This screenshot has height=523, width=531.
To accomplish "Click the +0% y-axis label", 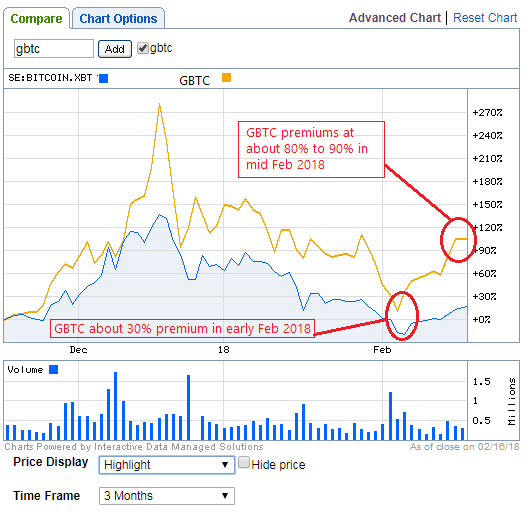I will coord(481,319).
